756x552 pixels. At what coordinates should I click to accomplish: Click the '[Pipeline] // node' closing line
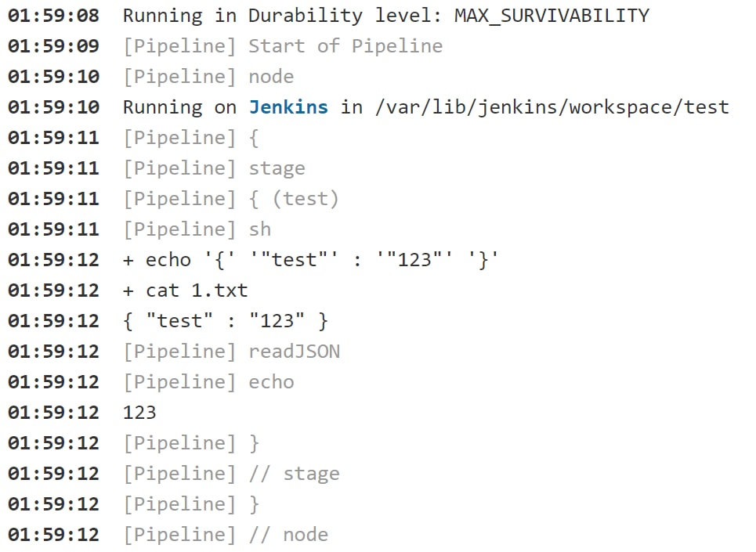(226, 535)
